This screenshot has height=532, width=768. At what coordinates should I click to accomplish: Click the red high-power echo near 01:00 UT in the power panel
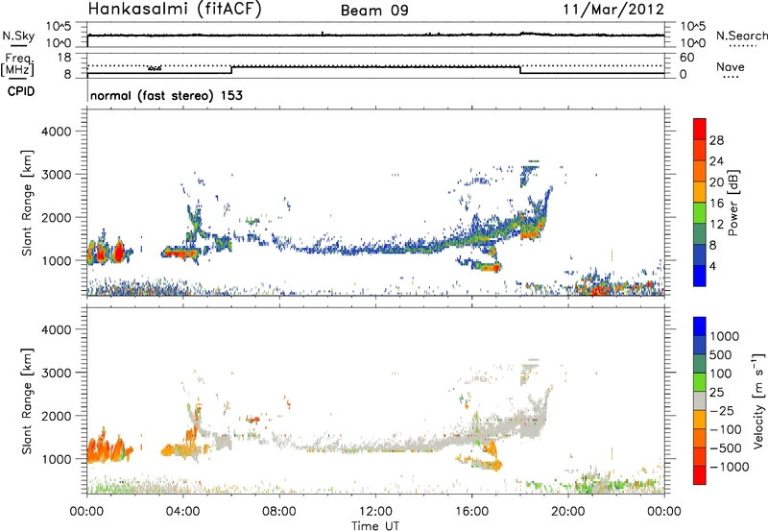(118, 253)
